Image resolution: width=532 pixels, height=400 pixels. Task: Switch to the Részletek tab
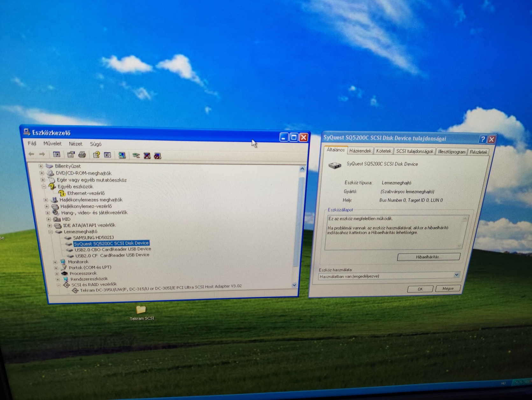point(478,152)
